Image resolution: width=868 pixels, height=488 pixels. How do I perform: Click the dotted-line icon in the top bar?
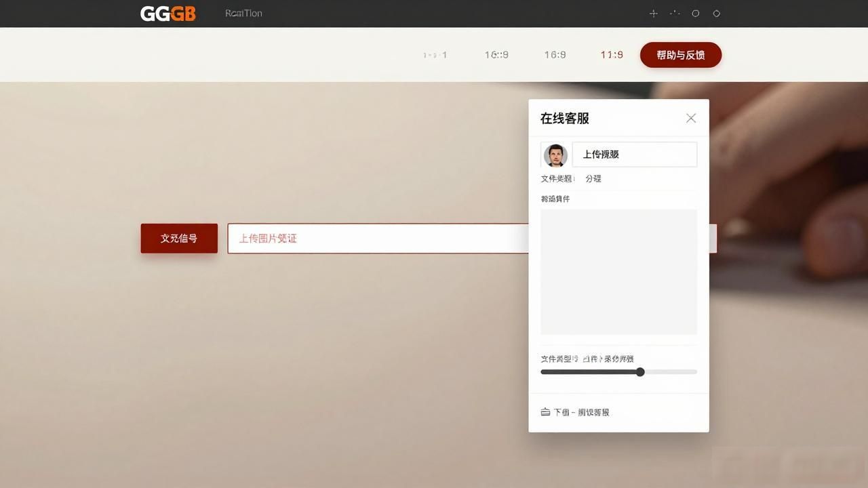675,14
